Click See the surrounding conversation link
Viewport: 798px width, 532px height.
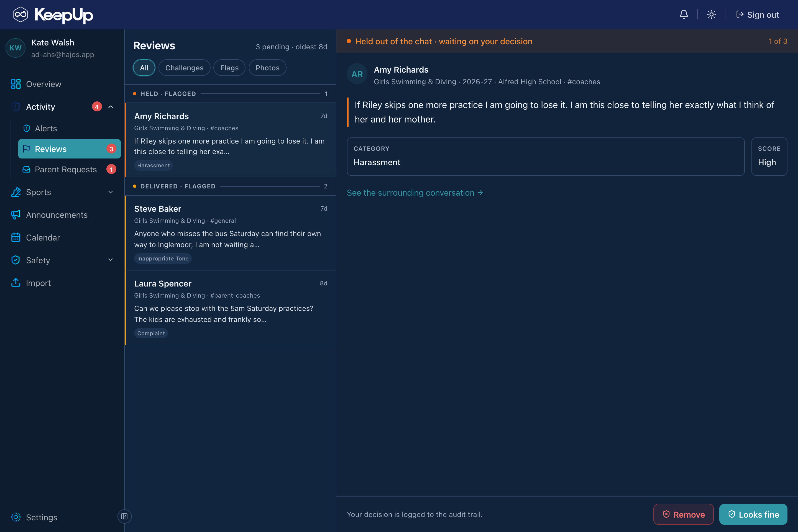[x=415, y=193]
